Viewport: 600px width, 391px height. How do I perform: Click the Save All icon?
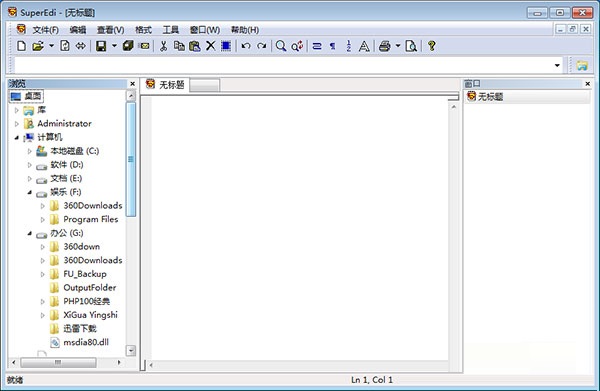(x=128, y=46)
